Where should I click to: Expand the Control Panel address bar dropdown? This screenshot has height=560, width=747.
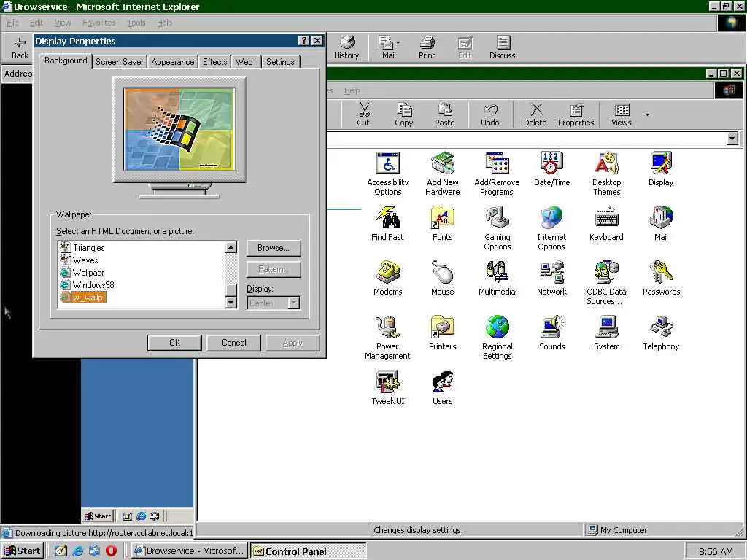732,139
